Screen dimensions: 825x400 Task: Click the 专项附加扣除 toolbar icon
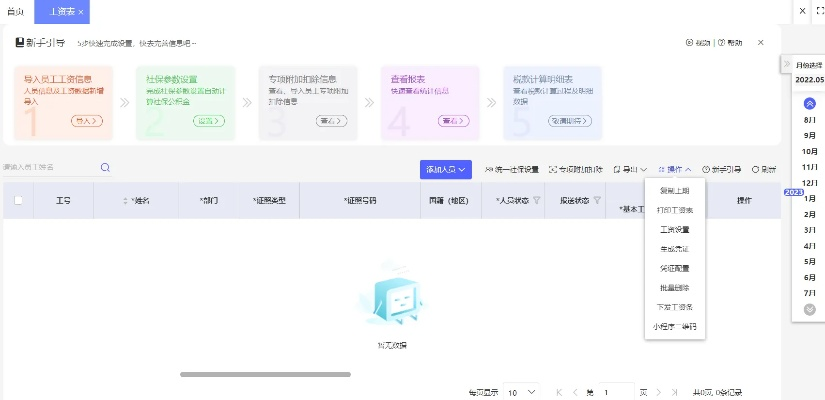point(552,169)
